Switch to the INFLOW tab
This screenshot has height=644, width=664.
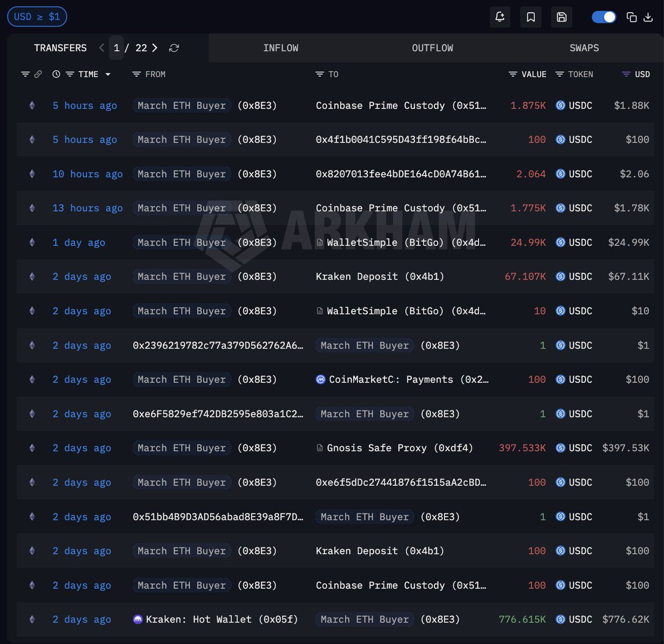click(x=281, y=48)
